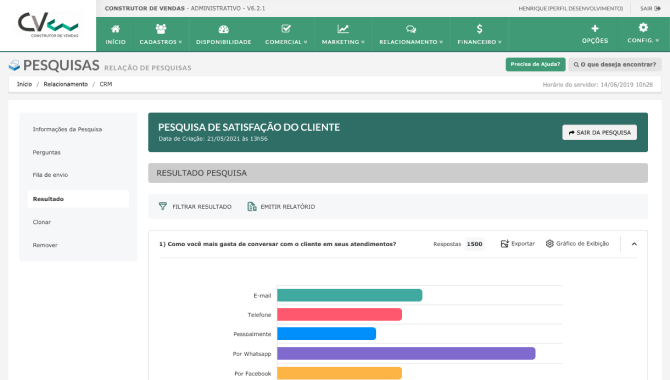This screenshot has width=670, height=380.
Task: Expand the Config. dropdown label
Action: pyautogui.click(x=643, y=40)
